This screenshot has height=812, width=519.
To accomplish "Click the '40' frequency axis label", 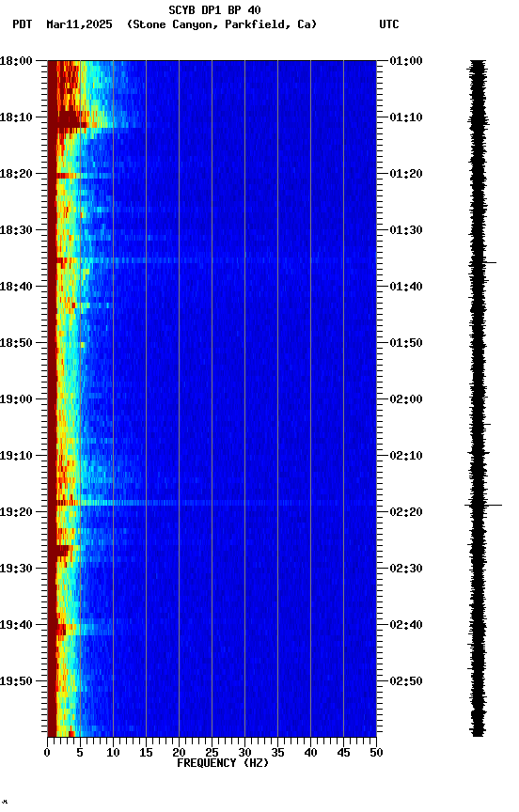I will click(311, 753).
